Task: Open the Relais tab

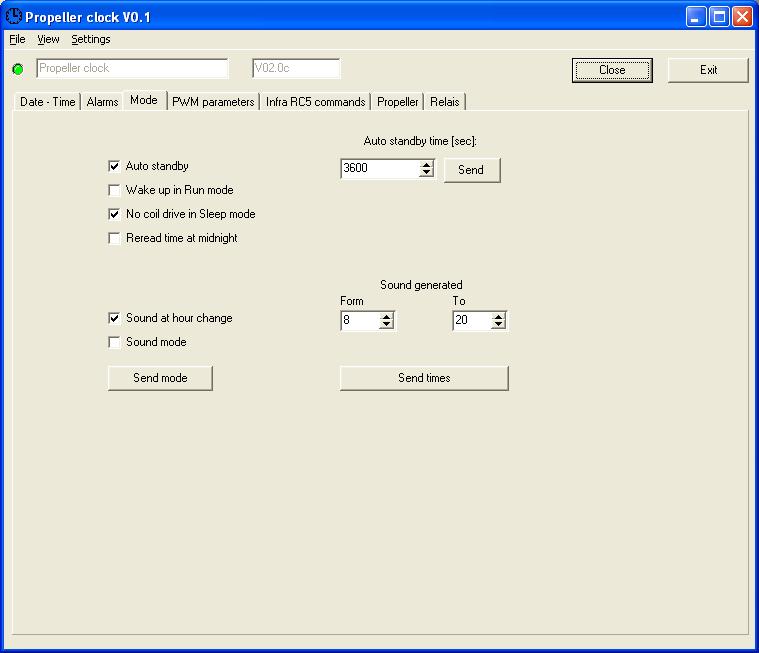Action: pyautogui.click(x=444, y=102)
